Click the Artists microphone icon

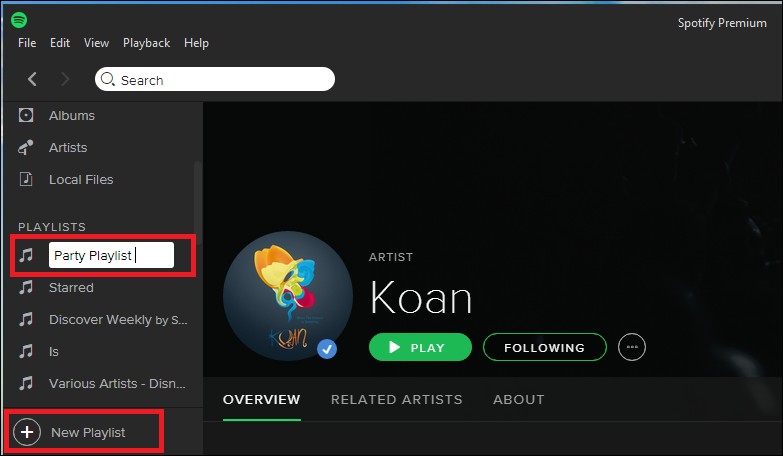click(26, 147)
